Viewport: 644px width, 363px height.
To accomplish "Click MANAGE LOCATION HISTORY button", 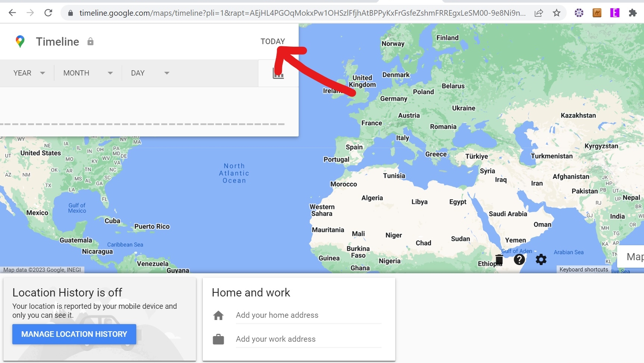I will [x=74, y=334].
